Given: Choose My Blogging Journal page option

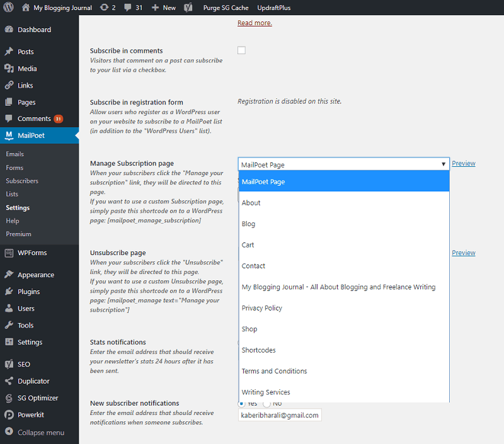Looking at the screenshot, I should [344, 287].
